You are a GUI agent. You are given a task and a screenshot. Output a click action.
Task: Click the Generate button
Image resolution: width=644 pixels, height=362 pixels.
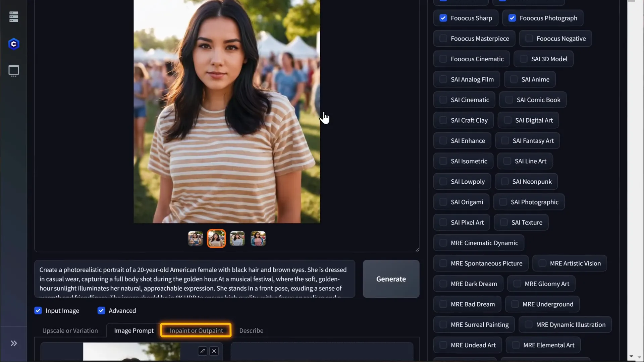point(391,279)
